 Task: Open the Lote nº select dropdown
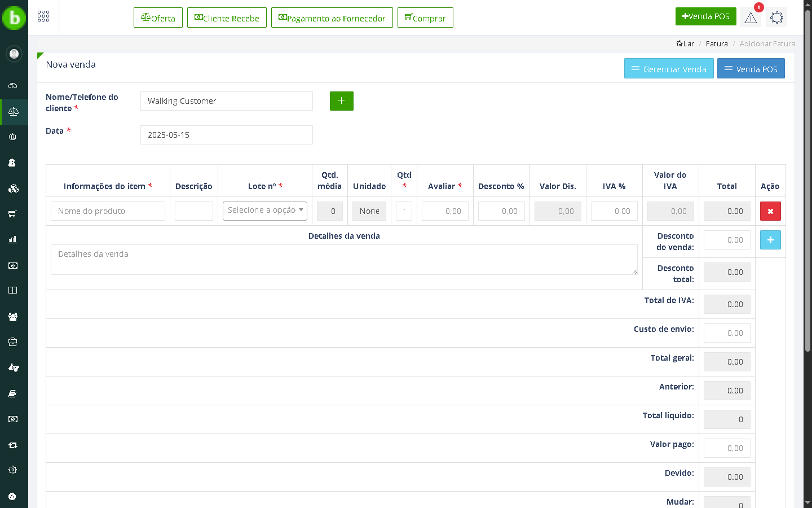click(x=264, y=211)
